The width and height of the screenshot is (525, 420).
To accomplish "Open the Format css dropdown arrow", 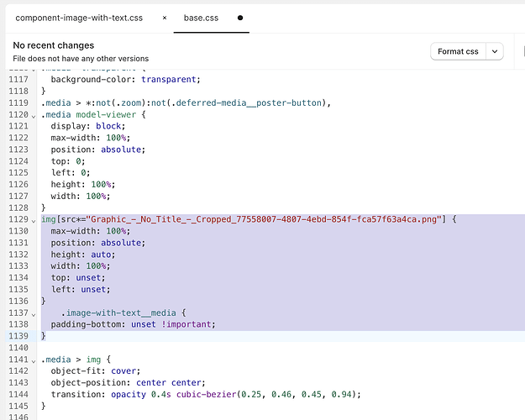I will pos(494,51).
